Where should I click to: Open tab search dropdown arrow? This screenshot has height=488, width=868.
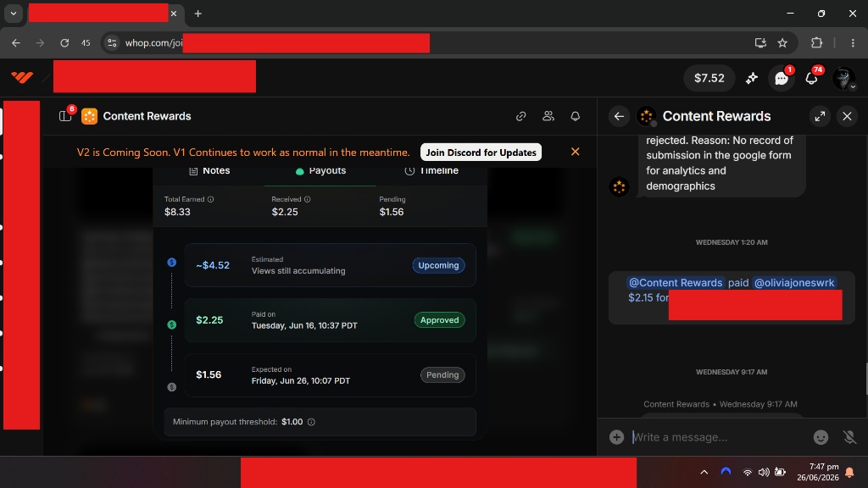(x=14, y=14)
